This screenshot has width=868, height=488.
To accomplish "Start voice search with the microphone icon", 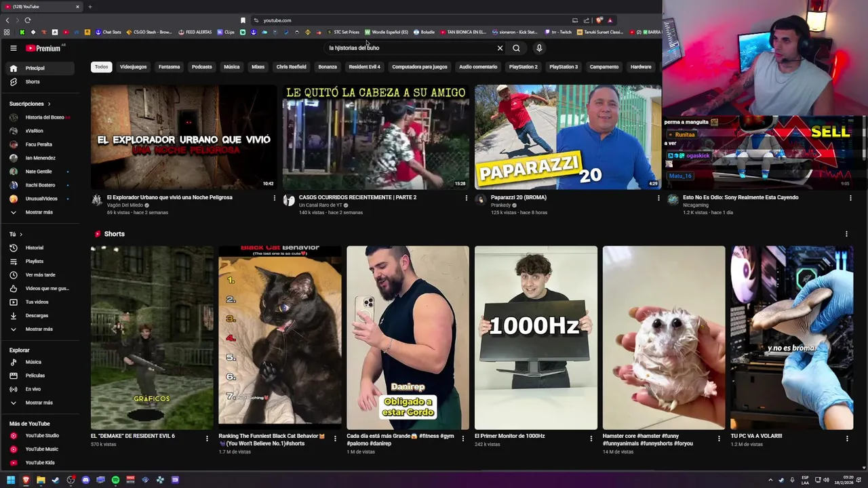I will click(539, 48).
